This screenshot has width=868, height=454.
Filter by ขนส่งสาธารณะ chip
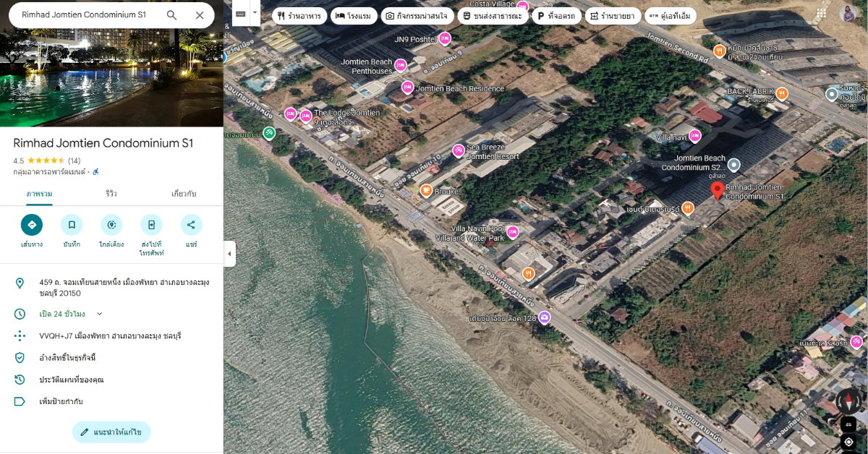(x=492, y=15)
